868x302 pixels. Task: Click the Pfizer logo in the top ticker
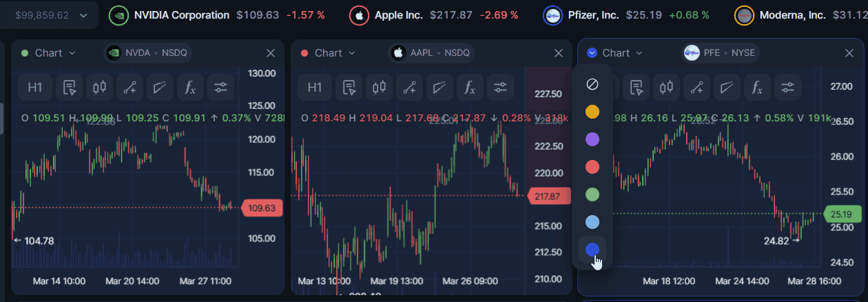tap(552, 15)
